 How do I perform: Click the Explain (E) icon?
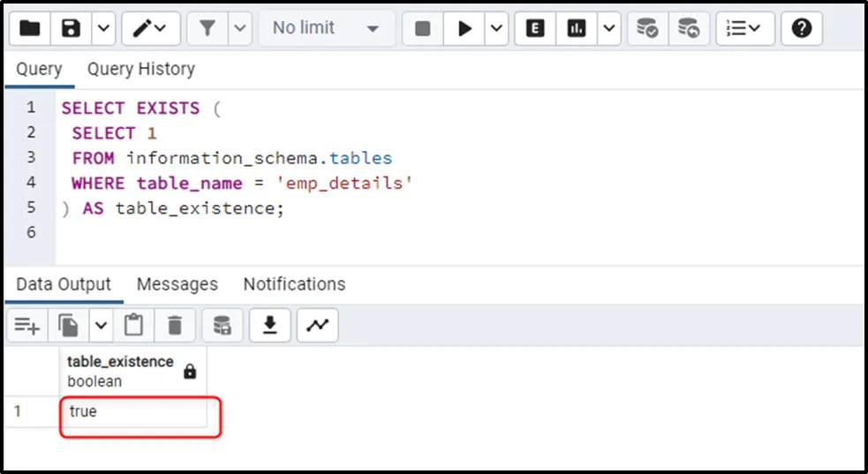point(535,29)
